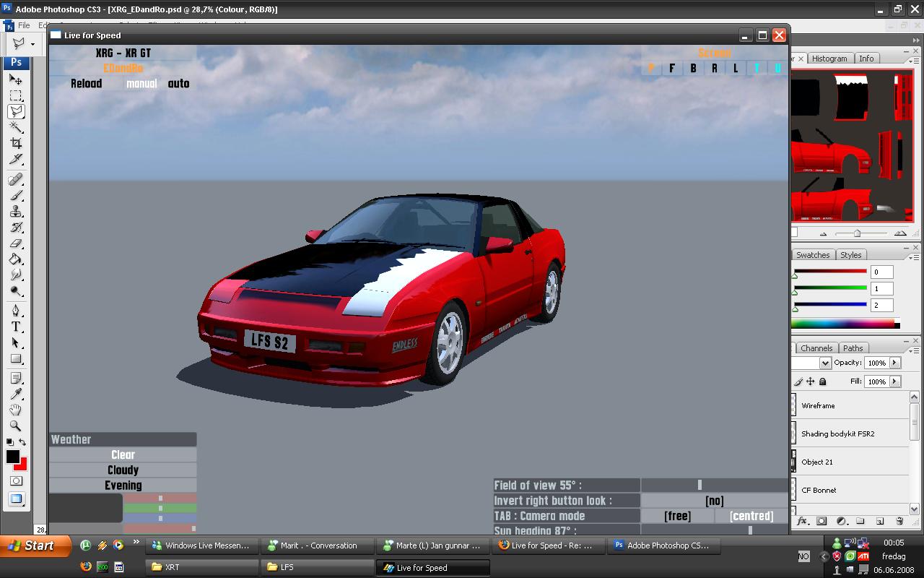This screenshot has width=924, height=578.
Task: Select the Eyedropper tool
Action: pos(16,394)
